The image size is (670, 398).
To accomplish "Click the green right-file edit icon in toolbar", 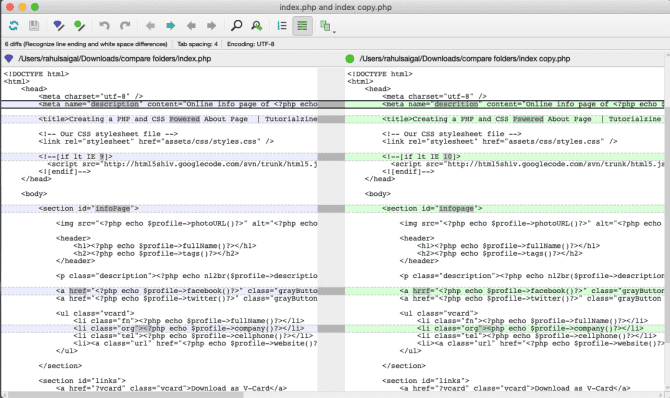I will tap(79, 26).
